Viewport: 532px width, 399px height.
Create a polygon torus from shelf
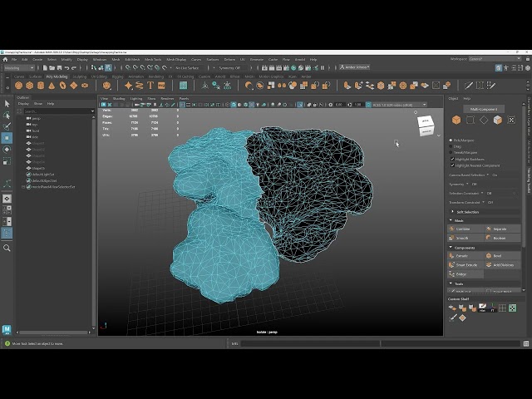63,86
